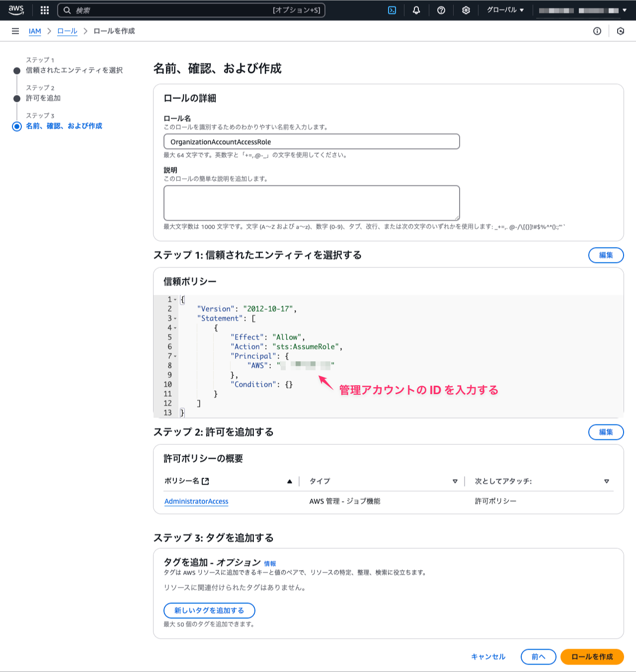636x672 pixels.
Task: Click 新しいタグを追加する button
Action: coord(209,610)
